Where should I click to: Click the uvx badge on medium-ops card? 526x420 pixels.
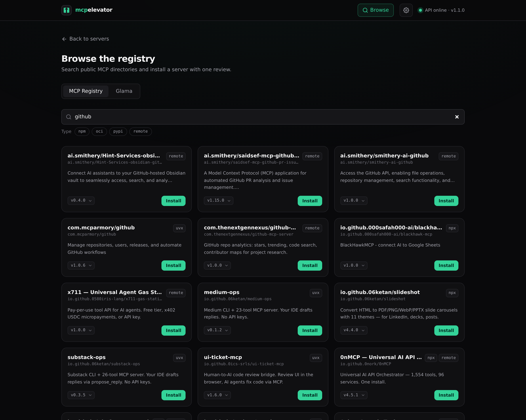click(x=316, y=293)
